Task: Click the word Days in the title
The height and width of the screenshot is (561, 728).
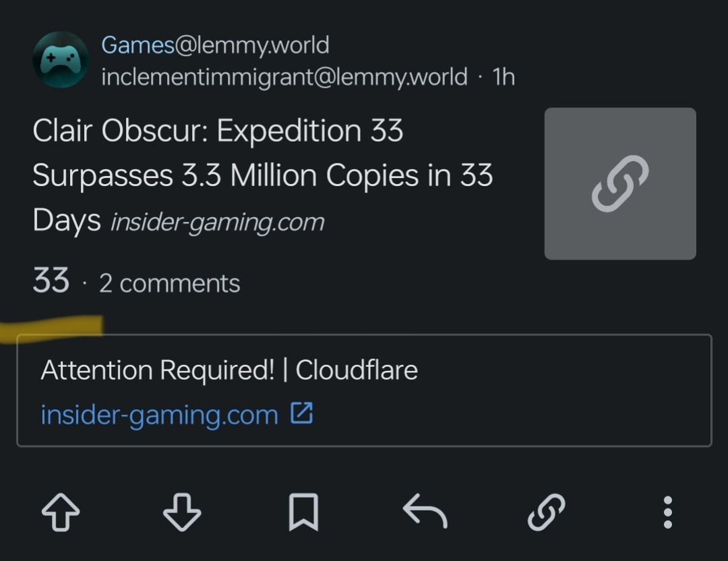Action: point(66,220)
